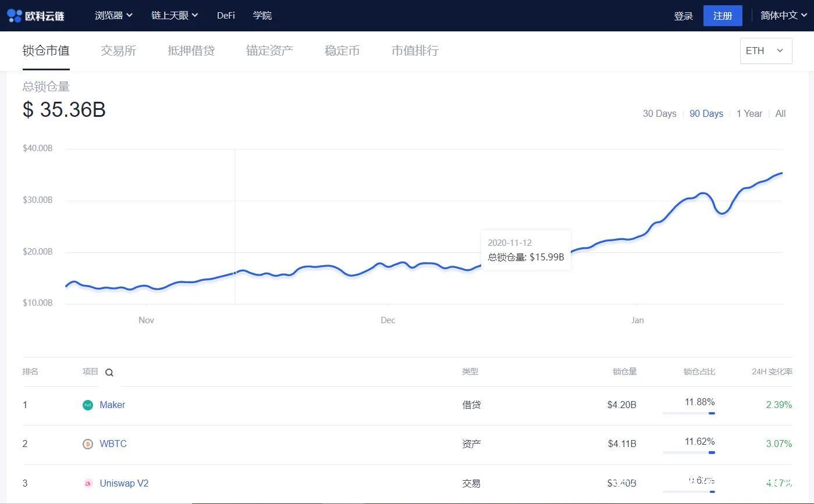The image size is (814, 504).
Task: Click the $ 35.36B total value
Action: coord(64,110)
